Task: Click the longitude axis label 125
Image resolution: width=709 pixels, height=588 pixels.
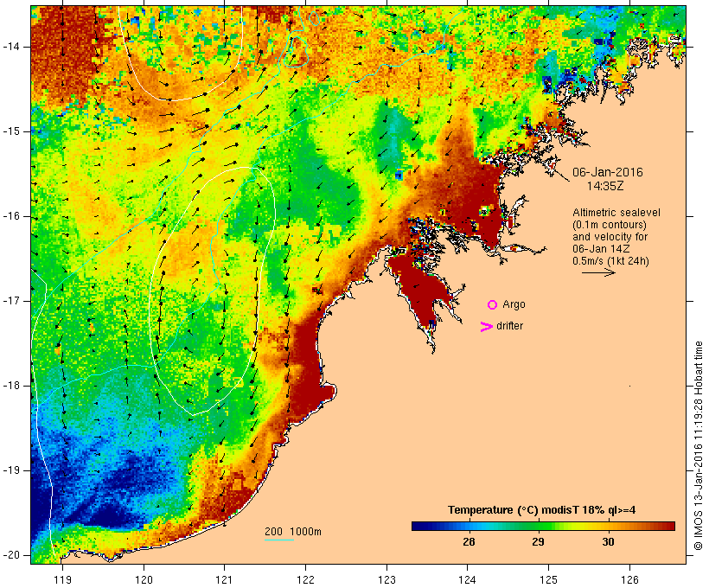Action: pos(548,579)
